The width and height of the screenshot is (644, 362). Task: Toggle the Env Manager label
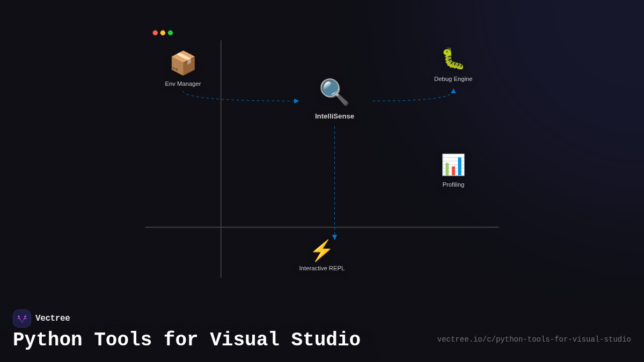tap(182, 84)
